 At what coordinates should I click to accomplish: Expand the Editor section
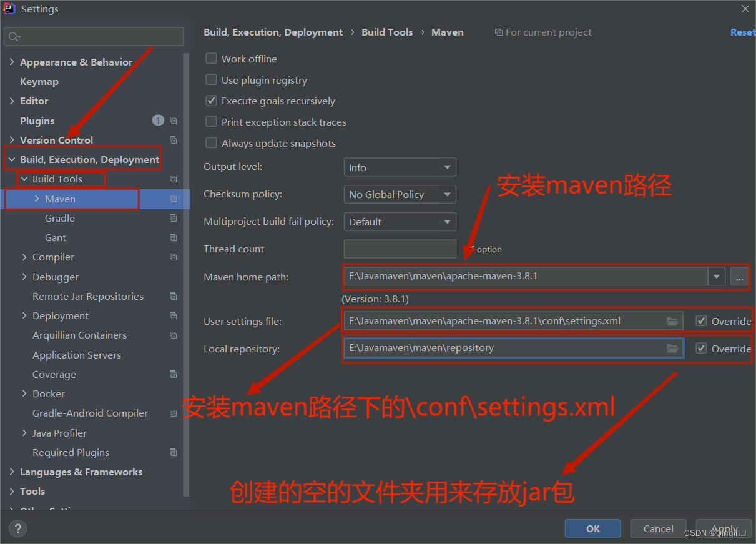[x=12, y=101]
